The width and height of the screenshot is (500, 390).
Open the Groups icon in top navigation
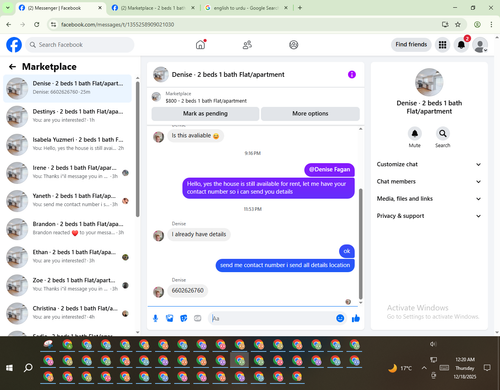(294, 45)
